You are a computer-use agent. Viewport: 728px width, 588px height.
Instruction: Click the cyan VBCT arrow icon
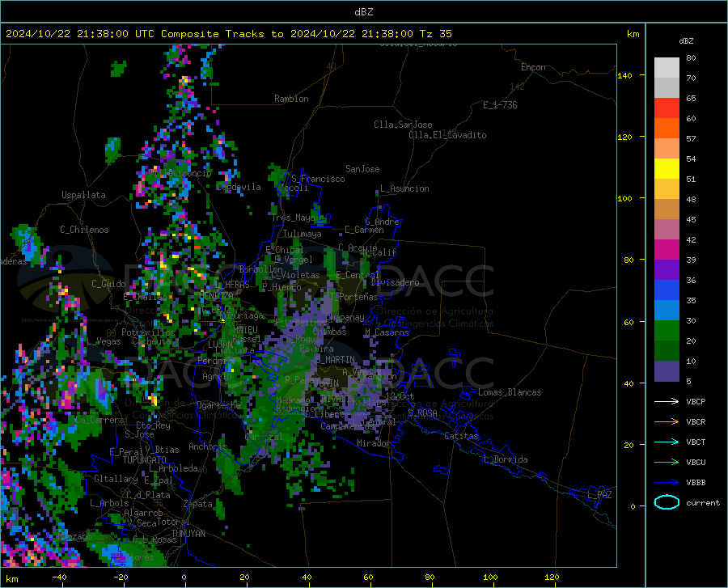click(x=667, y=442)
